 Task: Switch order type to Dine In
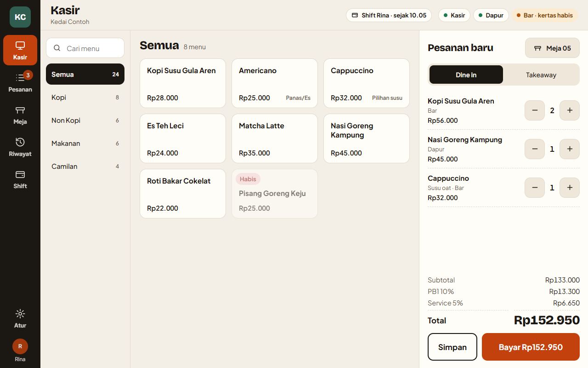[466, 75]
